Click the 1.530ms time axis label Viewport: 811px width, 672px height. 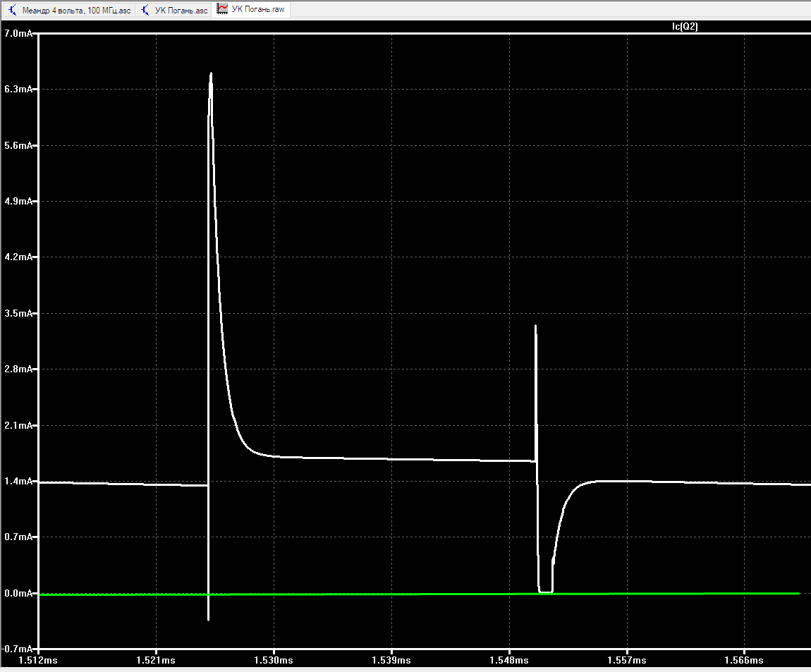coord(274,661)
